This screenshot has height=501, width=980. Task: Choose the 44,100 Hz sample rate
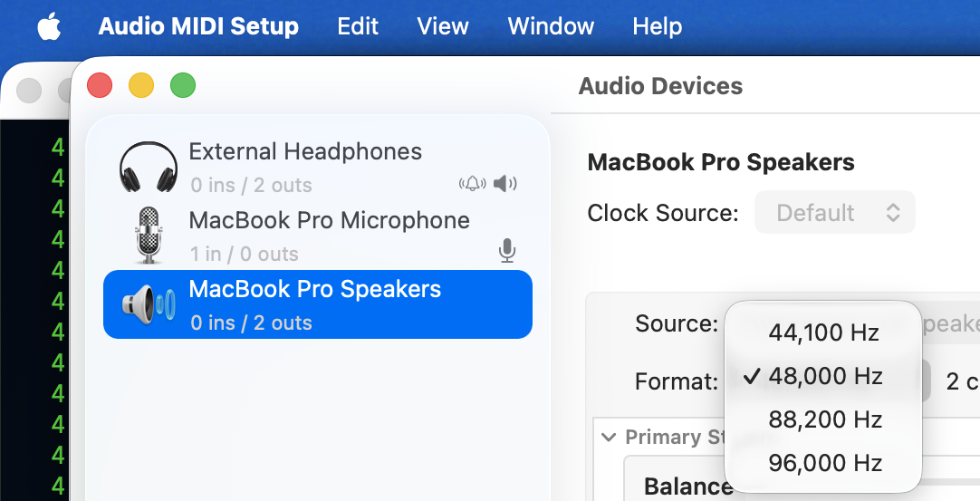coord(823,332)
